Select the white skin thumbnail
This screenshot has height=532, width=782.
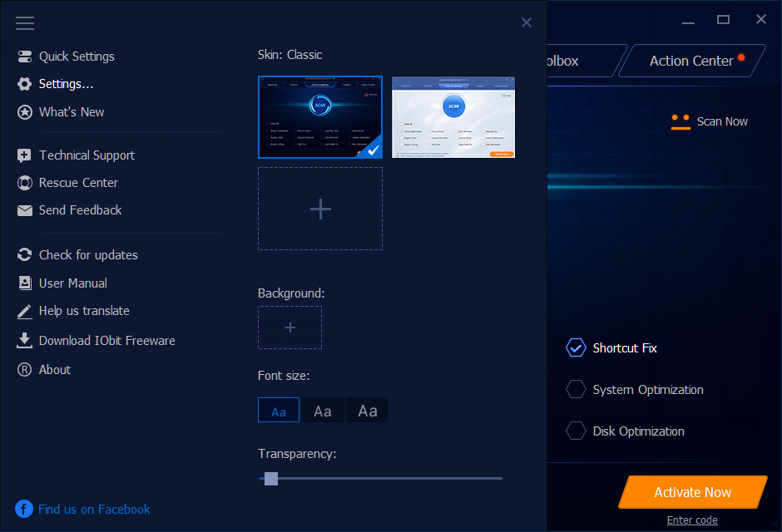(x=453, y=116)
